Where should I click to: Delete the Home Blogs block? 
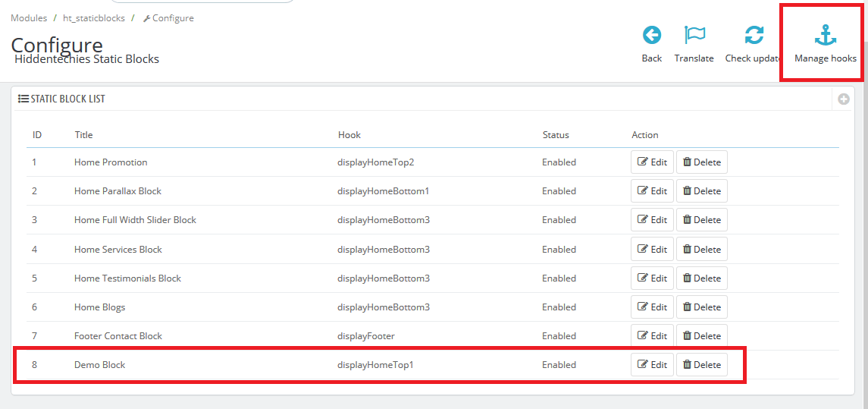coord(702,307)
